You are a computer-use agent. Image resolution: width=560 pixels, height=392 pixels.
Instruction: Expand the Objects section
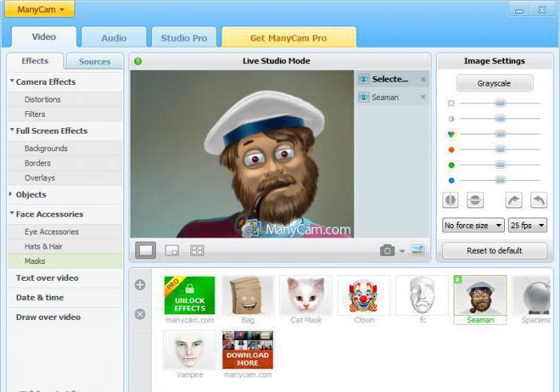coord(11,194)
